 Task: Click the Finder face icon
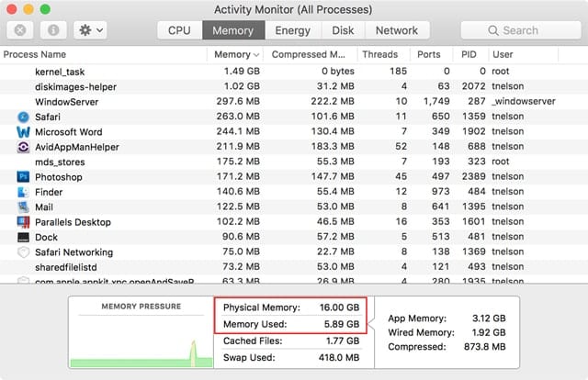(x=23, y=192)
